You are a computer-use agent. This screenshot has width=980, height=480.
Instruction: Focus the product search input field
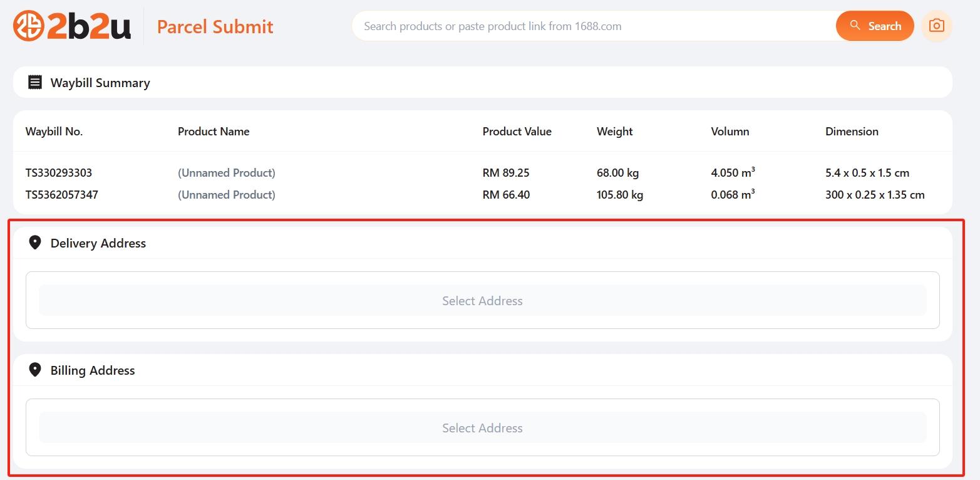595,26
